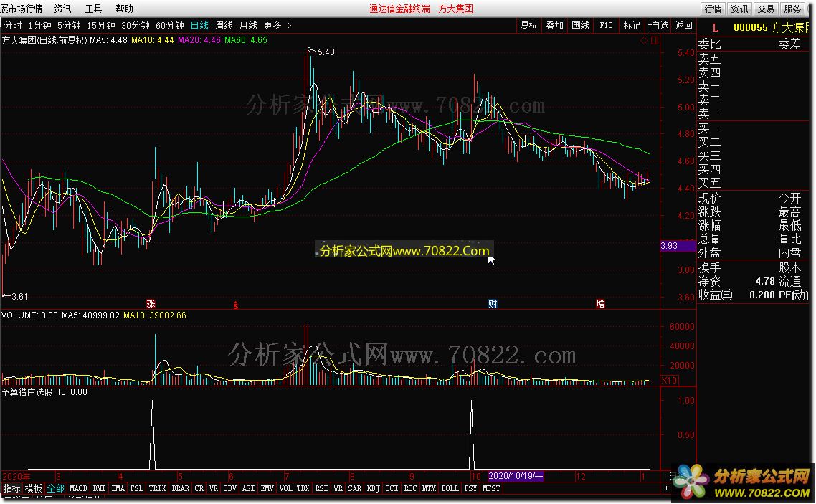Click the red diamond icon above the chart
The width and height of the screenshot is (816, 504).
pyautogui.click(x=644, y=40)
